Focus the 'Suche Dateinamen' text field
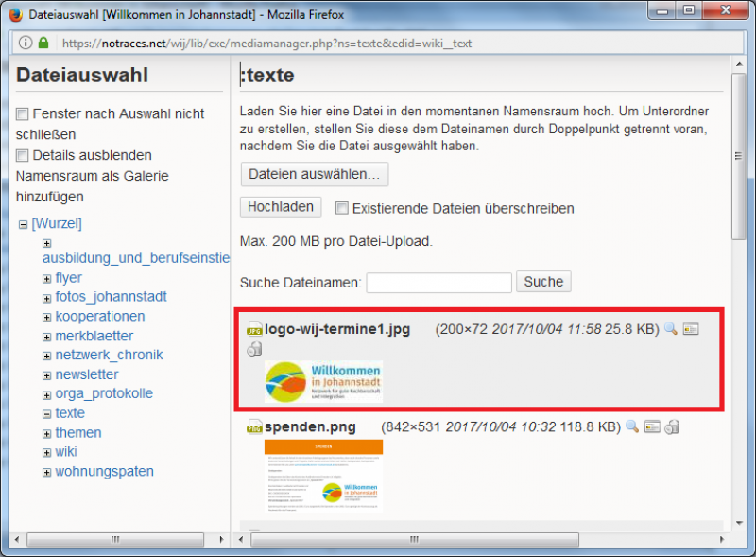This screenshot has width=756, height=557. click(438, 283)
